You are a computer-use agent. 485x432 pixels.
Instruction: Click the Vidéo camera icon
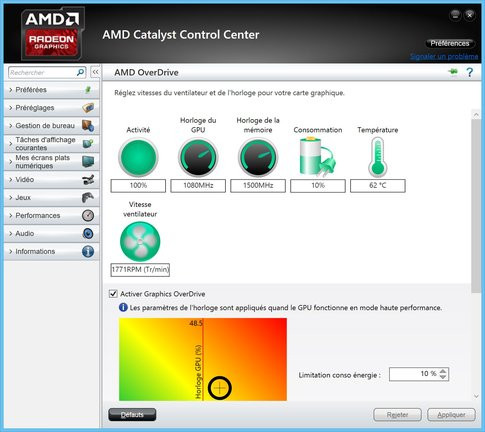click(x=88, y=180)
